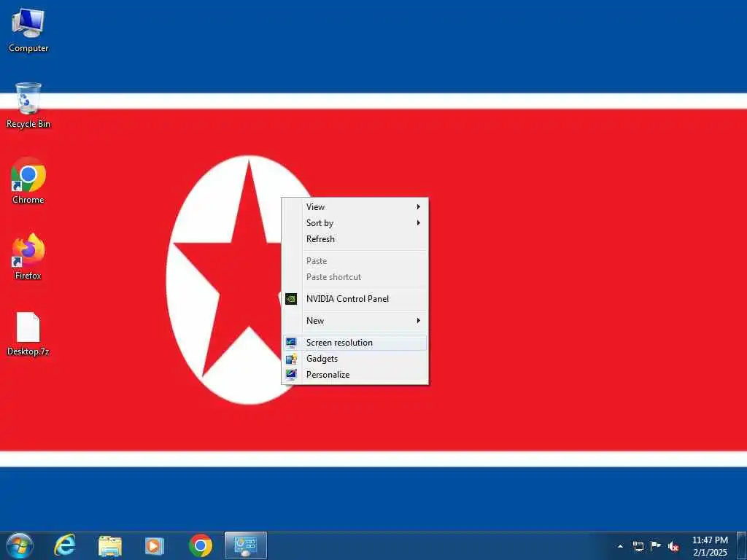747x560 pixels.
Task: Open Windows Media Player taskbar icon
Action: tap(155, 545)
